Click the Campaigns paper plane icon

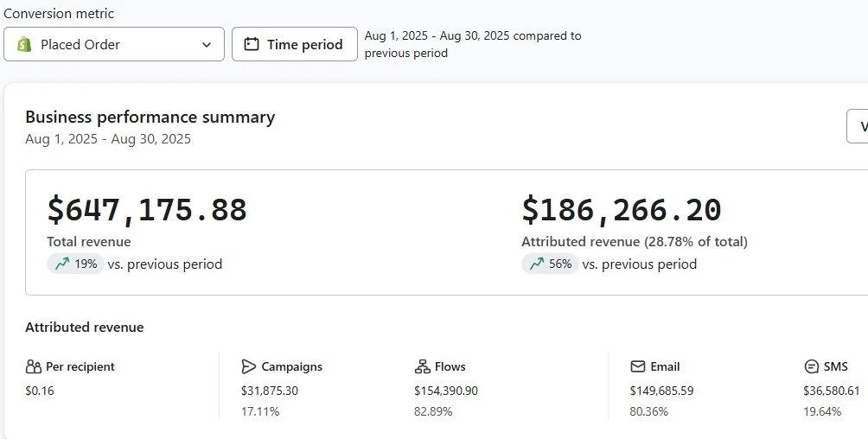click(x=249, y=366)
